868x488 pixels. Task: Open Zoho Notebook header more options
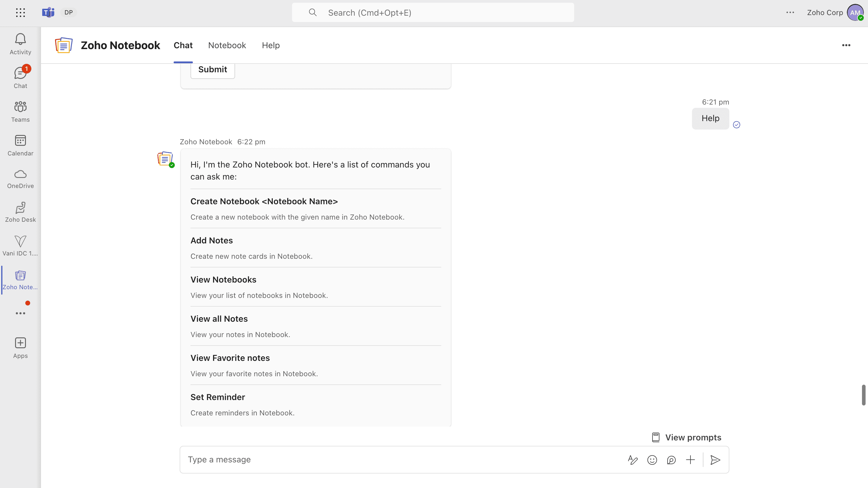click(x=846, y=45)
